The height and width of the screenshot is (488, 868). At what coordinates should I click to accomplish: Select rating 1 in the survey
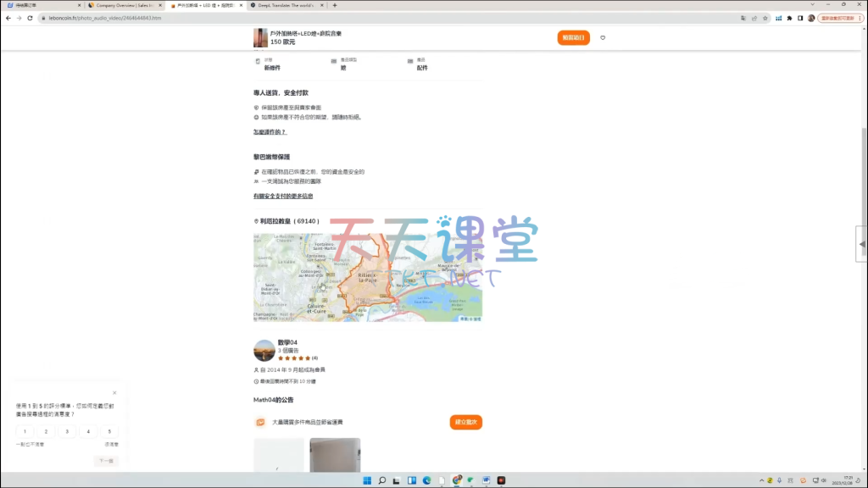(25, 431)
